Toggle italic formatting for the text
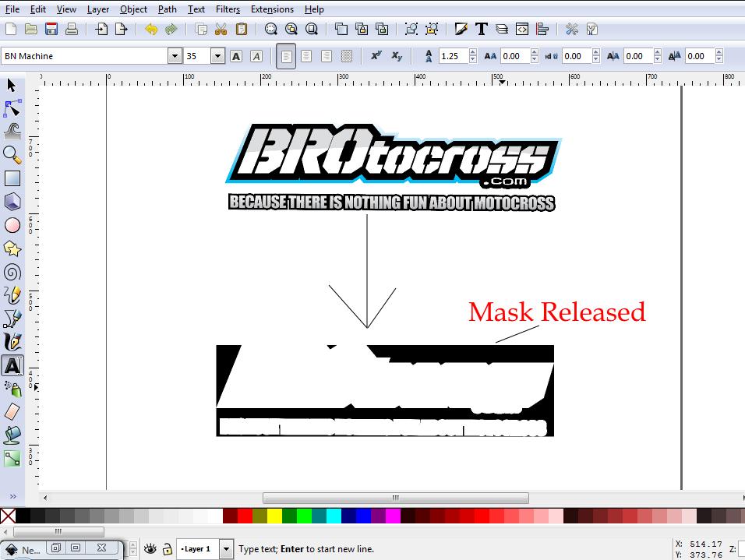The image size is (745, 560). click(x=256, y=55)
